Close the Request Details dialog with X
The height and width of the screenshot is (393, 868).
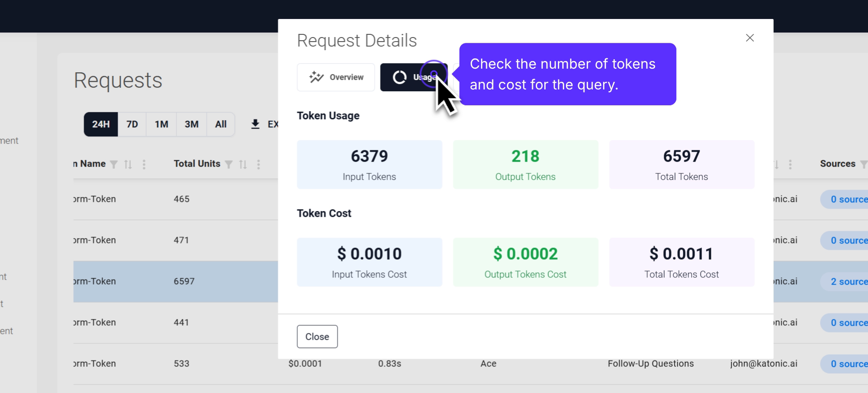click(750, 38)
